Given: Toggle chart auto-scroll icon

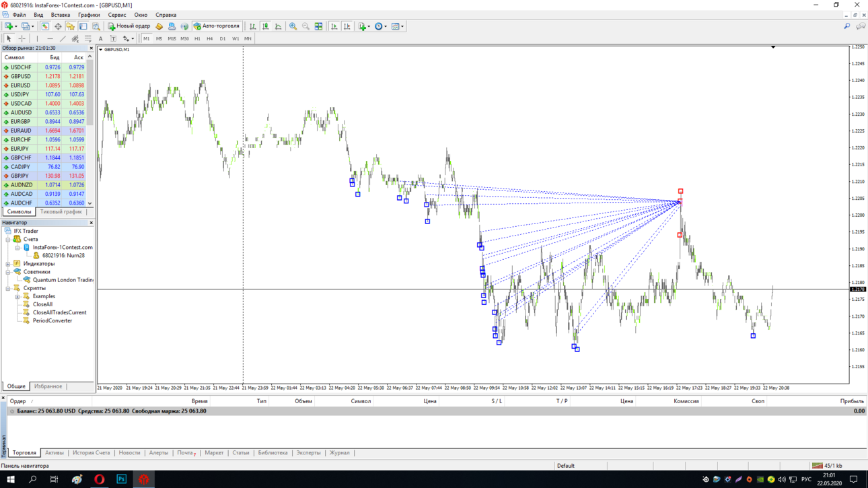Looking at the screenshot, I should (x=334, y=26).
